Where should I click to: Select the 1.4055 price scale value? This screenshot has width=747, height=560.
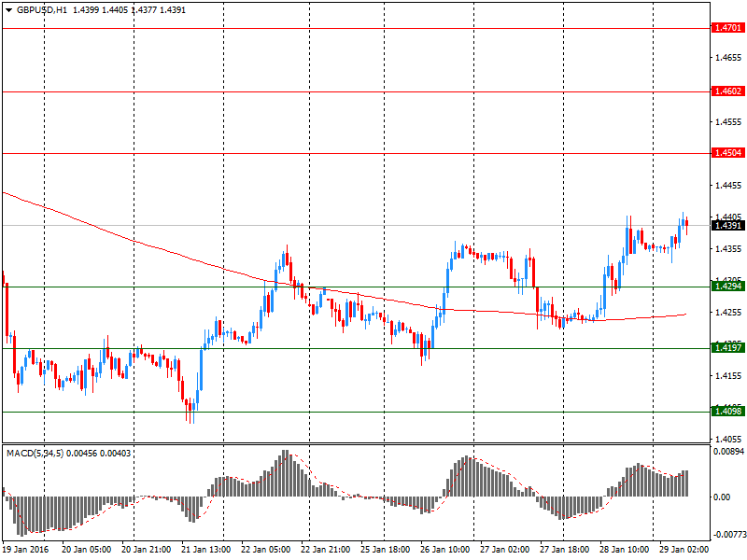728,440
